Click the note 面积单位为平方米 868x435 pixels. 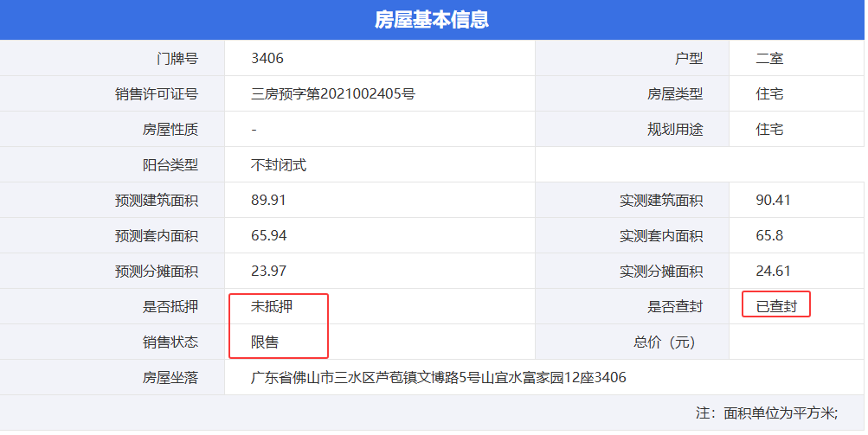coord(780,413)
